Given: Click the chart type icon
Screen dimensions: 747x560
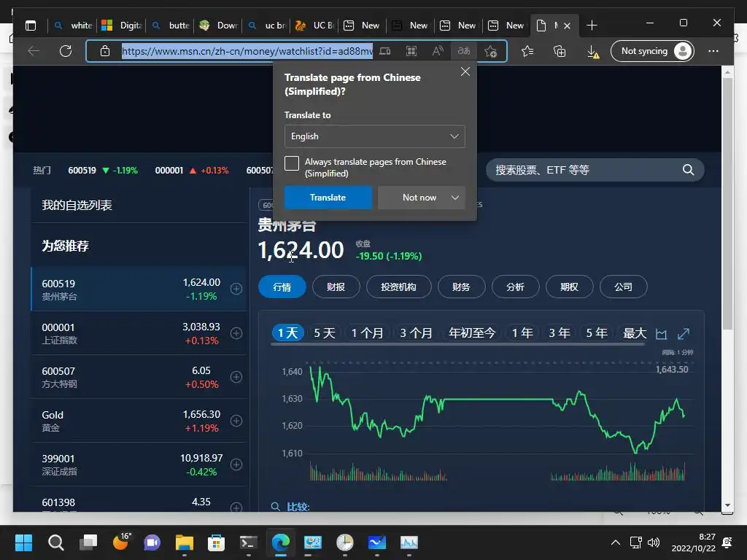Looking at the screenshot, I should 661,334.
